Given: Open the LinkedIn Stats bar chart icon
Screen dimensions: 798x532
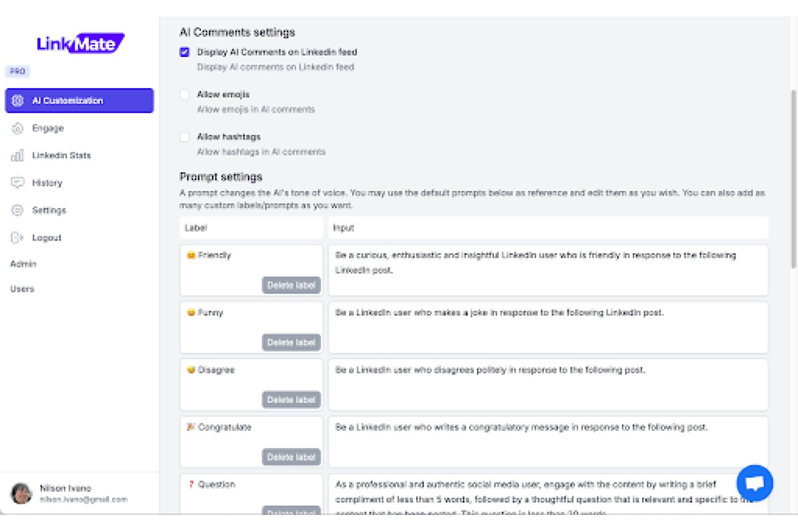Looking at the screenshot, I should point(18,155).
